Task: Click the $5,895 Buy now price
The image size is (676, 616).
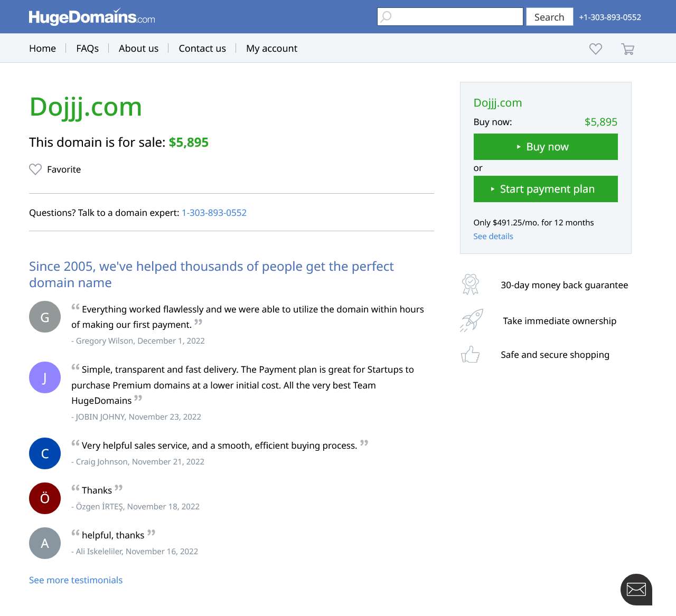Action: coord(601,122)
